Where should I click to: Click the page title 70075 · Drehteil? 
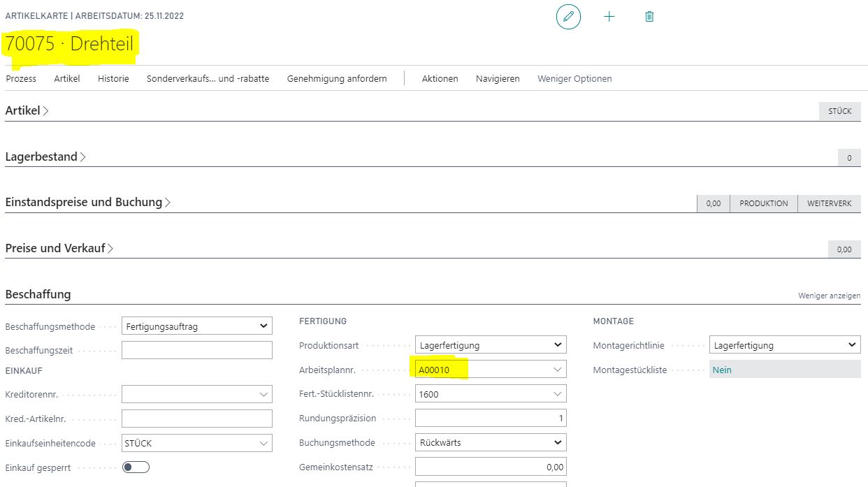click(x=69, y=44)
